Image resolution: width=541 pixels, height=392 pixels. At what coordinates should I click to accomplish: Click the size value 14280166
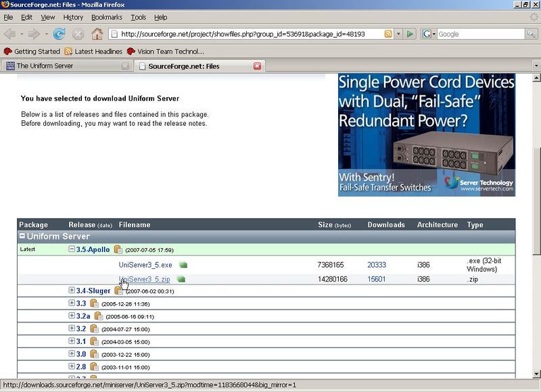333,279
